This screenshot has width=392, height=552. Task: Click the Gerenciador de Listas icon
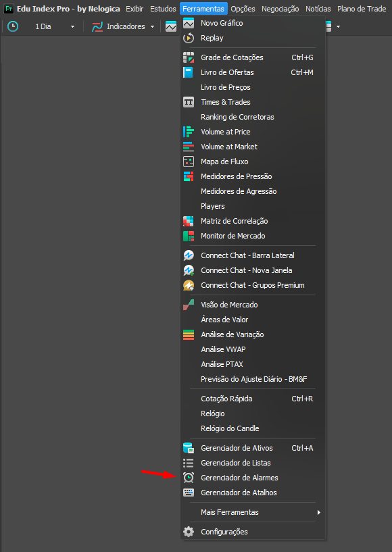pos(189,463)
